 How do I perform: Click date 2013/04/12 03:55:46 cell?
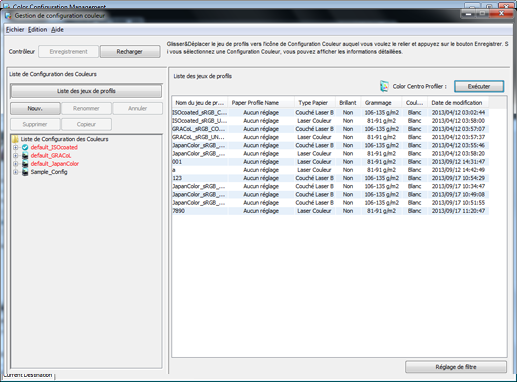pos(458,145)
